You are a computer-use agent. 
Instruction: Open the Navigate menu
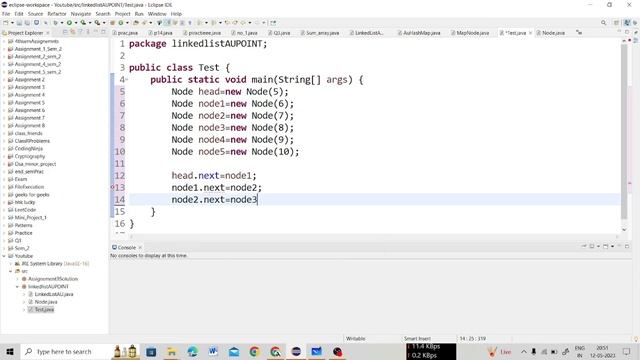pyautogui.click(x=81, y=14)
